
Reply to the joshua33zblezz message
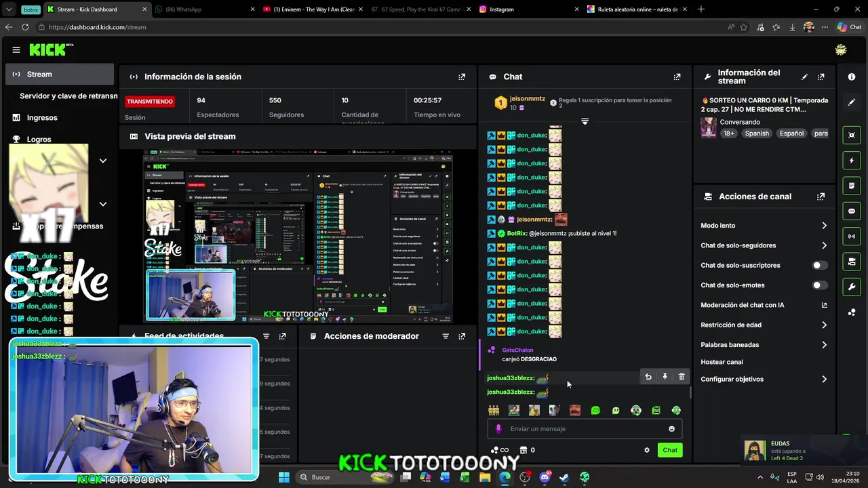[648, 377]
